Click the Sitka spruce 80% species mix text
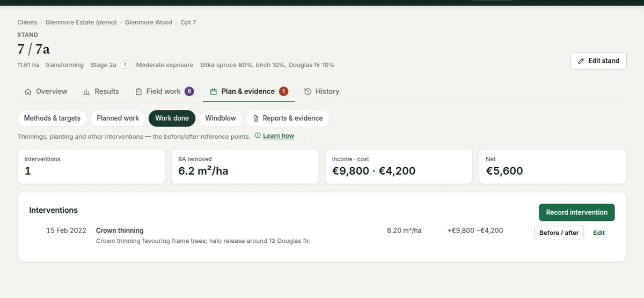 click(267, 65)
